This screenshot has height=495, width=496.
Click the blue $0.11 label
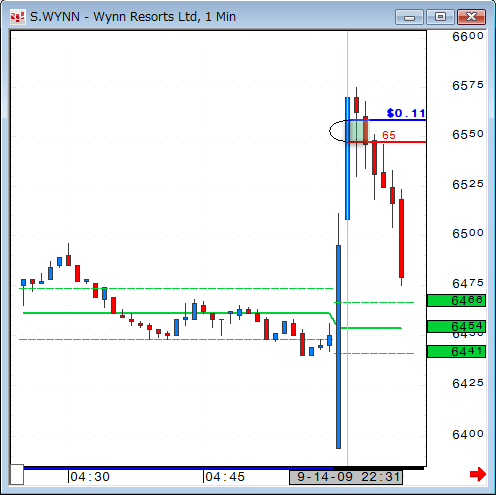click(406, 113)
